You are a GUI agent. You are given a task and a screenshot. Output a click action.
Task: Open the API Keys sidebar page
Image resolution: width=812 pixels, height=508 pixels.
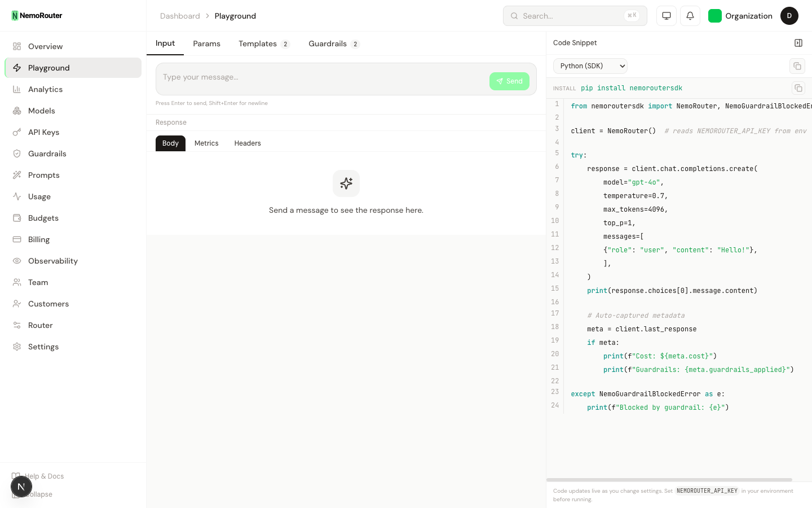coord(43,132)
